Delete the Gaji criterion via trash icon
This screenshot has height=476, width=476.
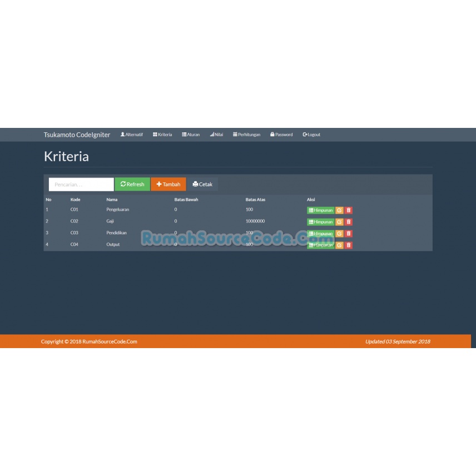click(349, 222)
